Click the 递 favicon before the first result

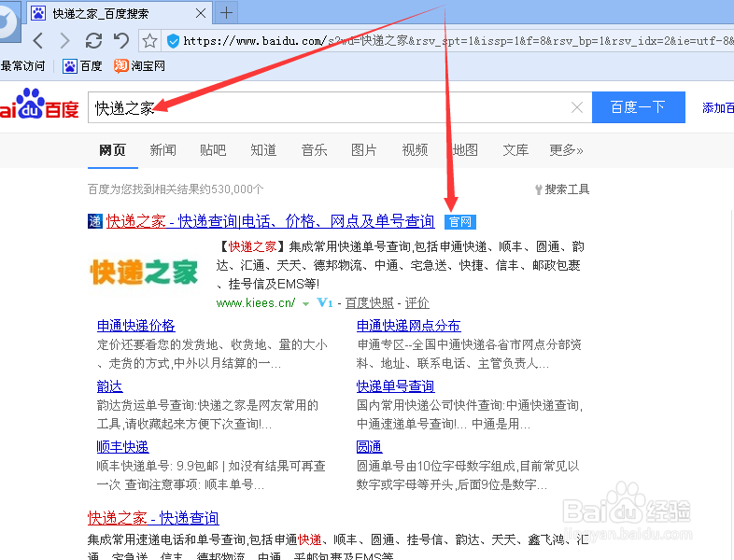(95, 221)
